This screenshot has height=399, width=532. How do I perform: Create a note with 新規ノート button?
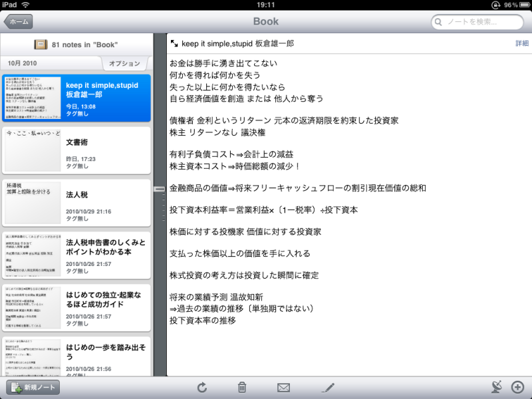(x=33, y=387)
